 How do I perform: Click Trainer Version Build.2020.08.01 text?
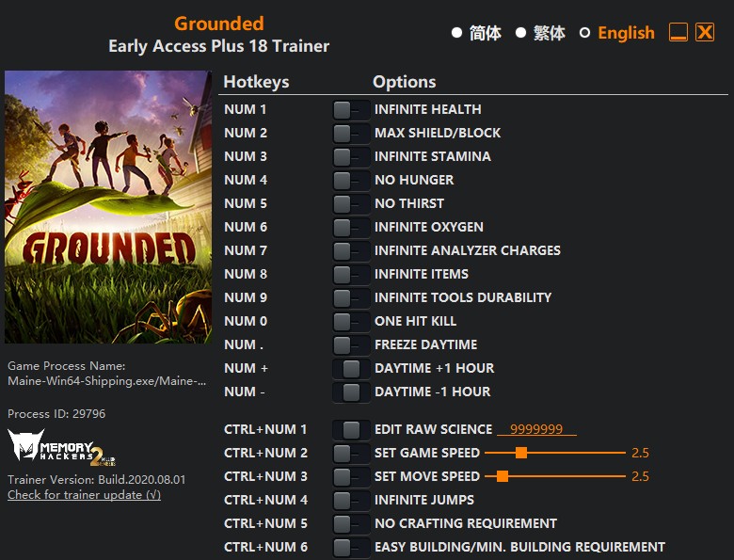pyautogui.click(x=96, y=480)
